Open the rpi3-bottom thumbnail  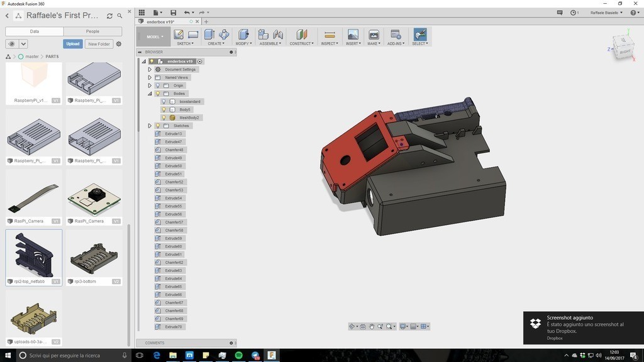94,256
